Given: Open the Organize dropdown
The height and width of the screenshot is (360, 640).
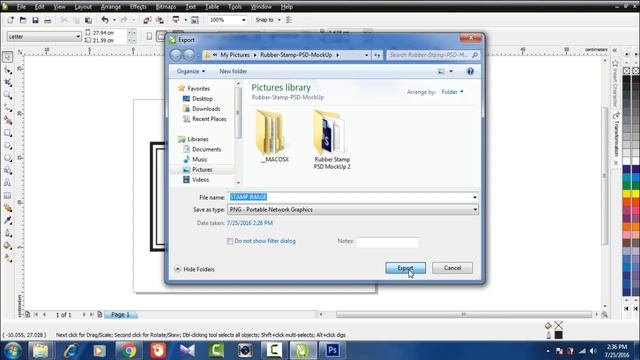Looking at the screenshot, I should click(191, 71).
